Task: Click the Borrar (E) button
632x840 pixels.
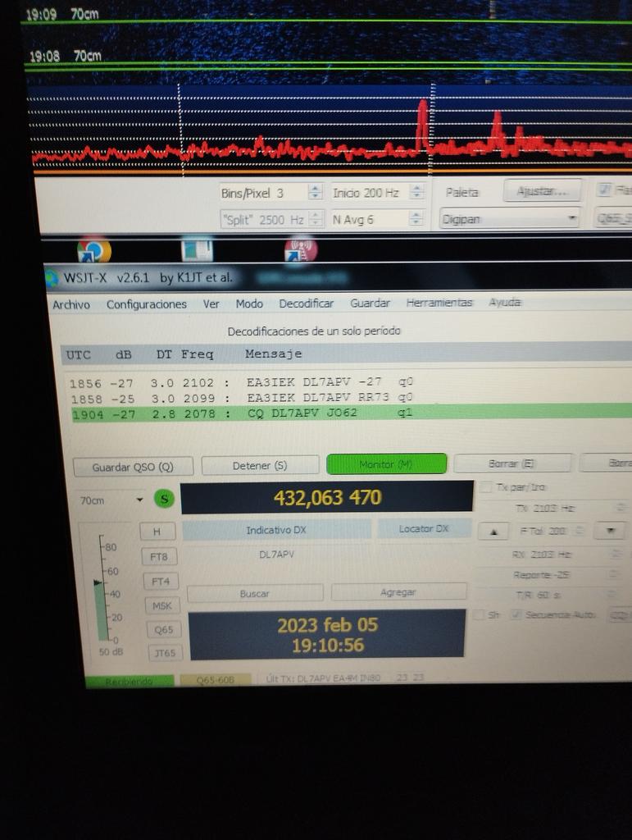Action: (x=512, y=463)
